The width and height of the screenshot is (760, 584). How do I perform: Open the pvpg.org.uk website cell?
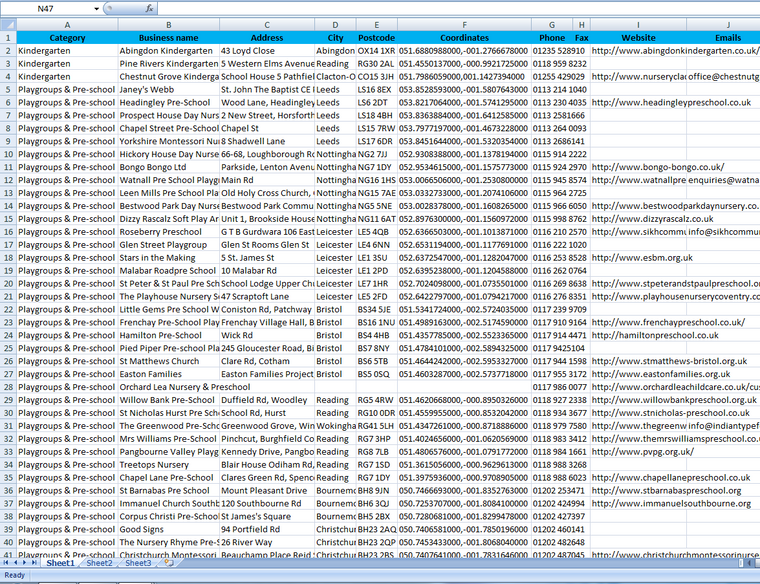coord(643,452)
